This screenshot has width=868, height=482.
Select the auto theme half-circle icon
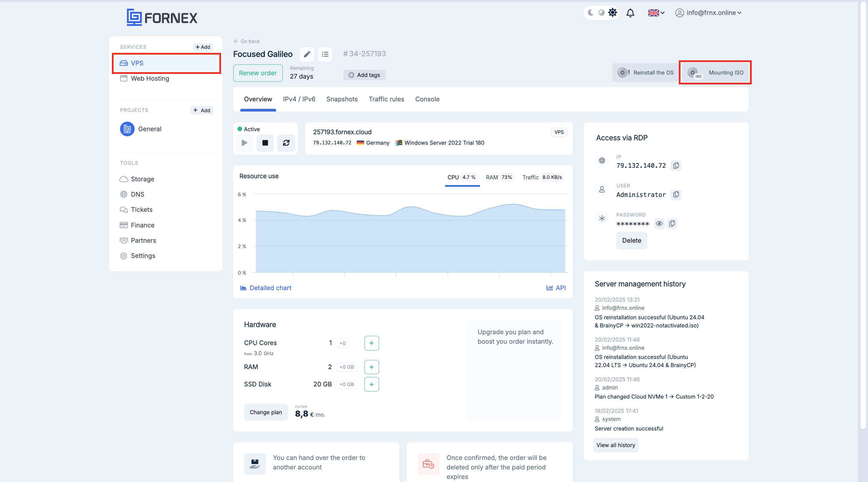pyautogui.click(x=601, y=13)
